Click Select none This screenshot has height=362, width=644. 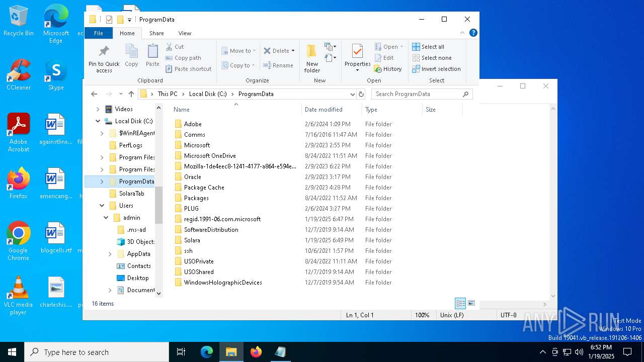pyautogui.click(x=432, y=58)
